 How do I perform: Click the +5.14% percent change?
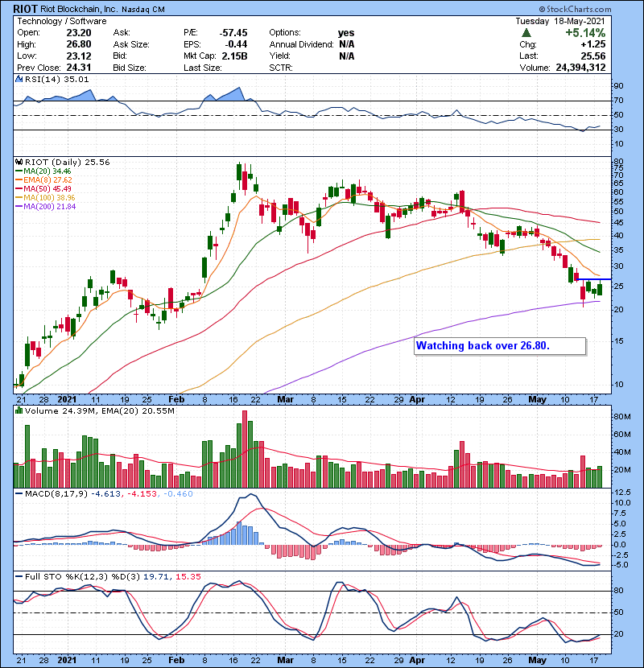point(585,33)
